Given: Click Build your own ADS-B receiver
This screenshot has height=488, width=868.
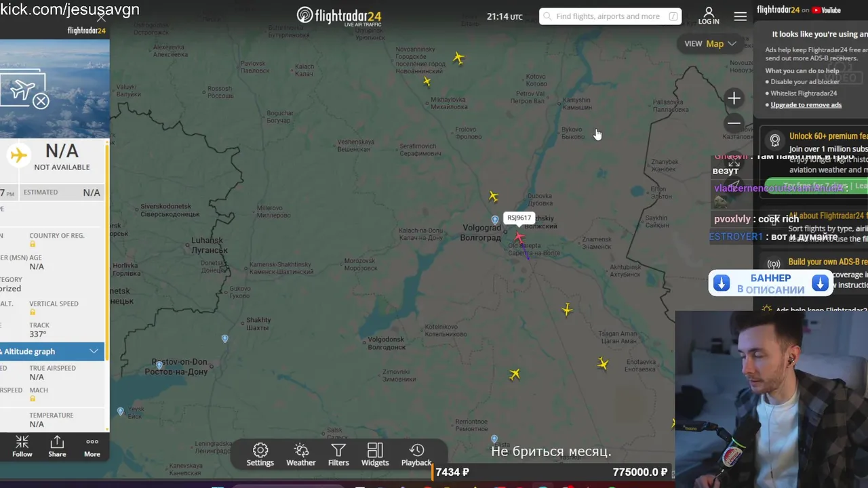Looking at the screenshot, I should pos(828,262).
